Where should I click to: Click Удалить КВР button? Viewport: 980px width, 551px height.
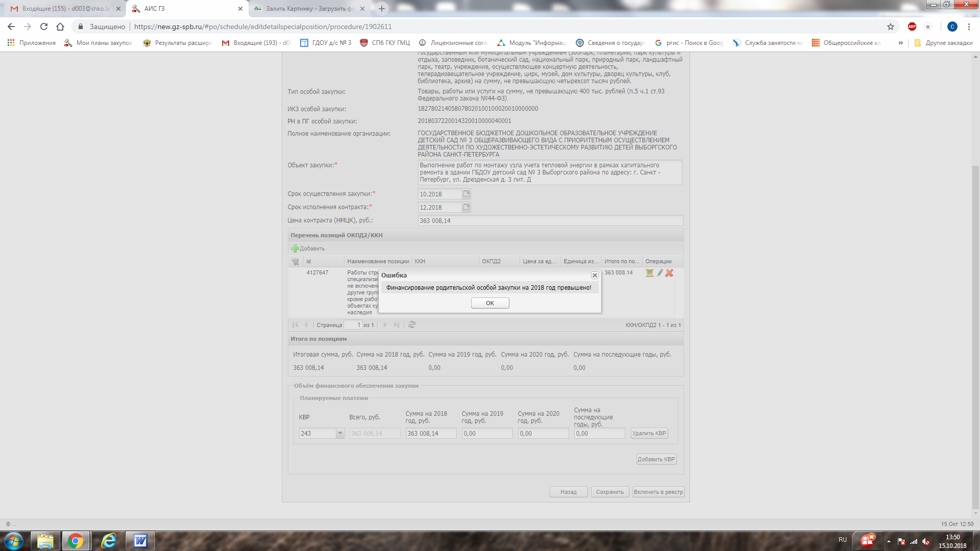(649, 433)
